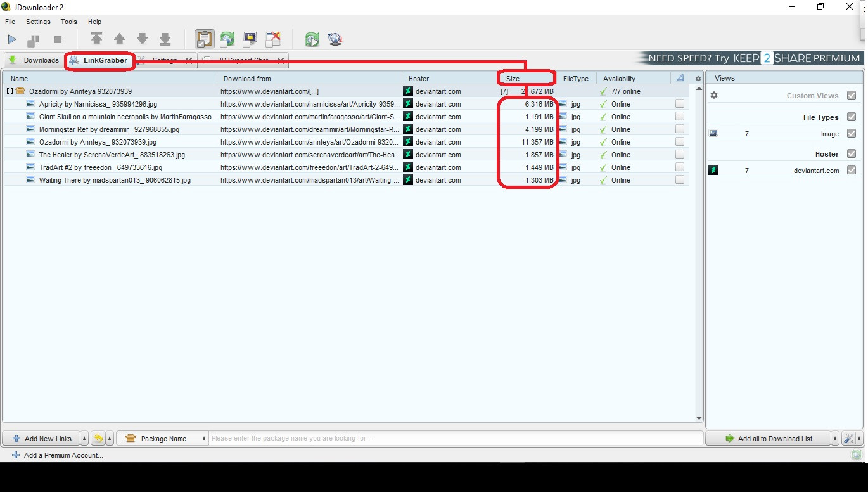Click the pause downloads toolbar icon
The width and height of the screenshot is (868, 492).
(33, 40)
